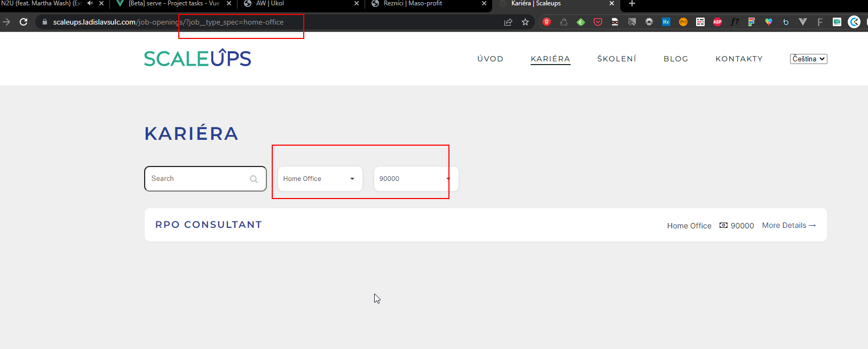Open the Čeština language selector
The height and width of the screenshot is (349, 868).
(808, 59)
